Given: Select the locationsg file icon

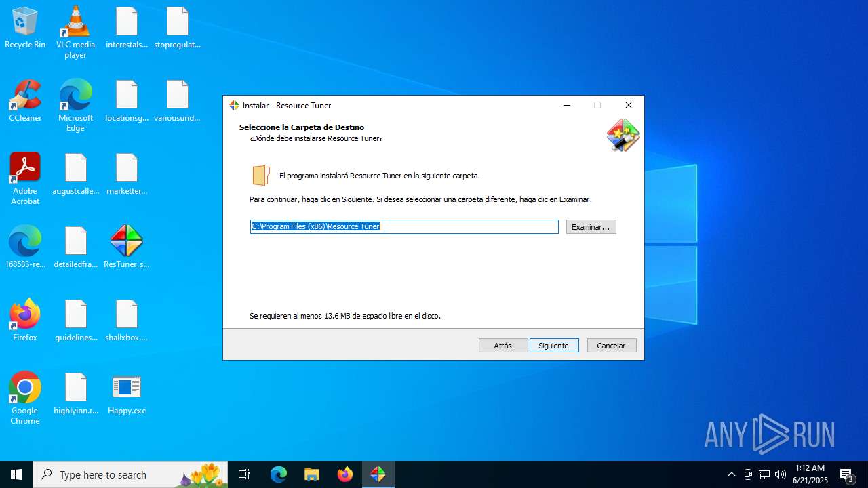Looking at the screenshot, I should tap(127, 102).
